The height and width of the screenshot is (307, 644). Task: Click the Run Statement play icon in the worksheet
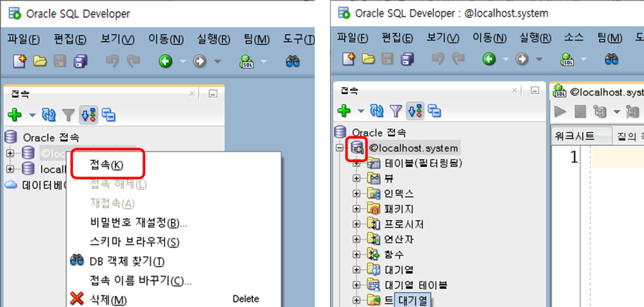[559, 111]
